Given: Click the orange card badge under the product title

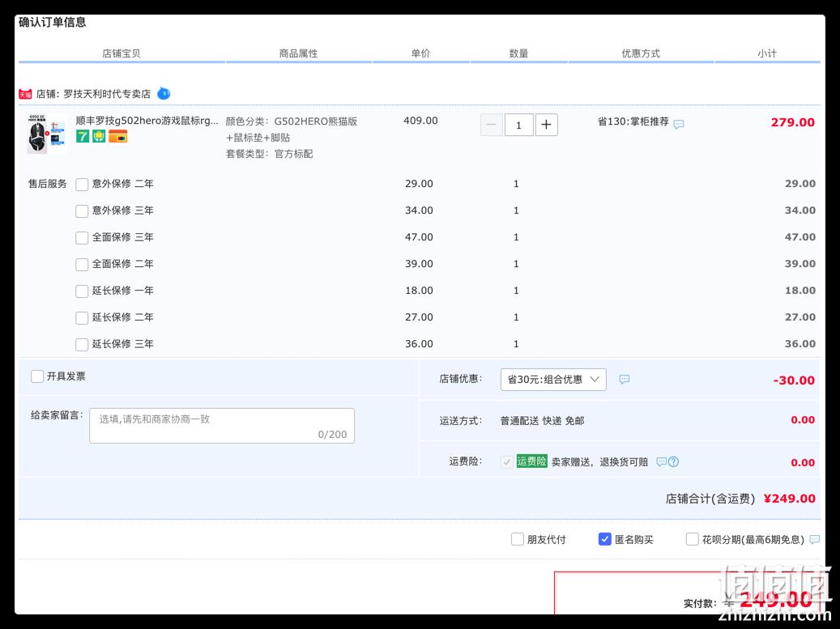Looking at the screenshot, I should pos(117,137).
